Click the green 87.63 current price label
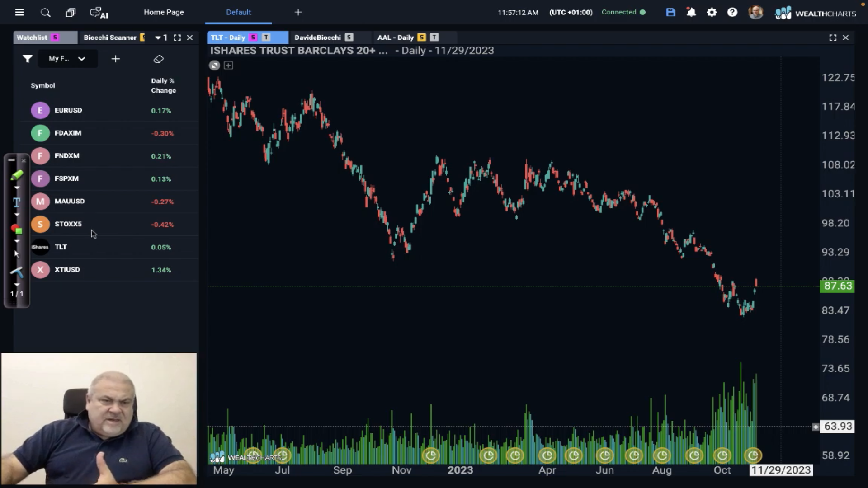Image resolution: width=868 pixels, height=488 pixels. tap(837, 286)
